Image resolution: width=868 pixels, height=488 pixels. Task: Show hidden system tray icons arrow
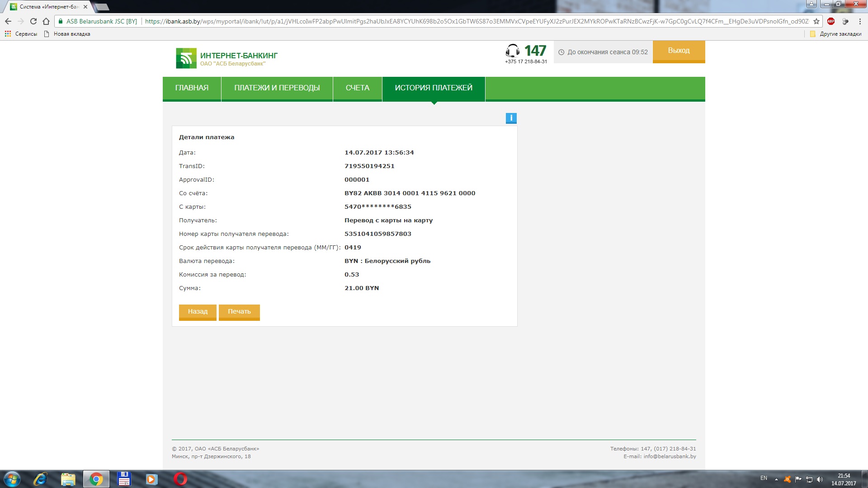click(776, 479)
